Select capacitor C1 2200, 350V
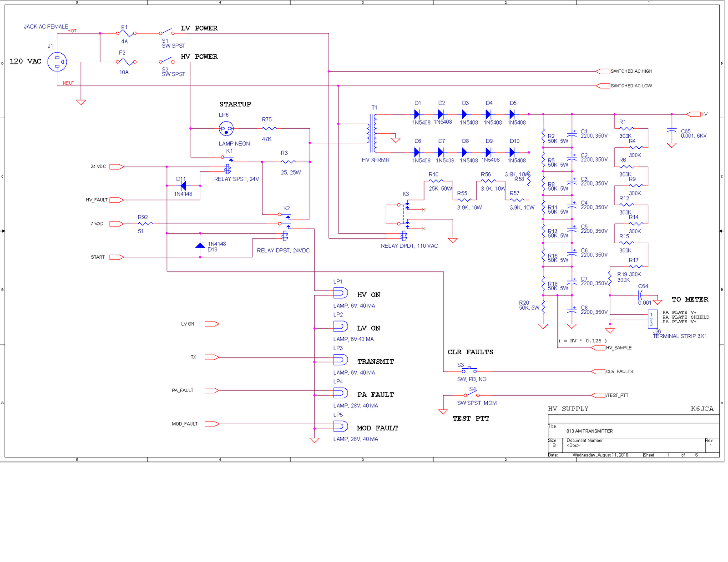The image size is (728, 562). 572,133
